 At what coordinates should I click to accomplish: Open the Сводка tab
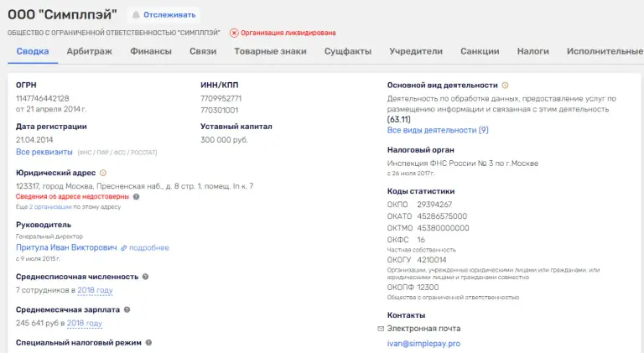(33, 51)
